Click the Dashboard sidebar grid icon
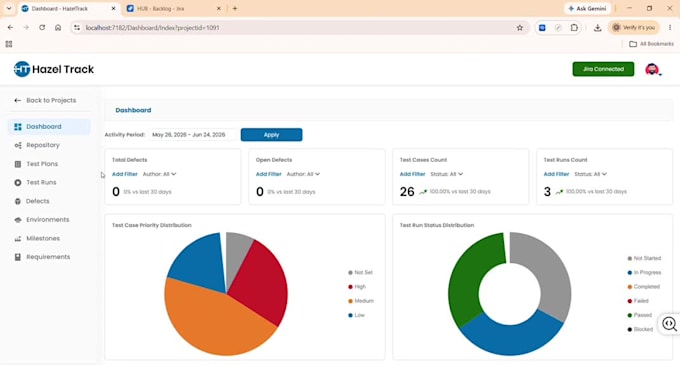 (x=18, y=127)
